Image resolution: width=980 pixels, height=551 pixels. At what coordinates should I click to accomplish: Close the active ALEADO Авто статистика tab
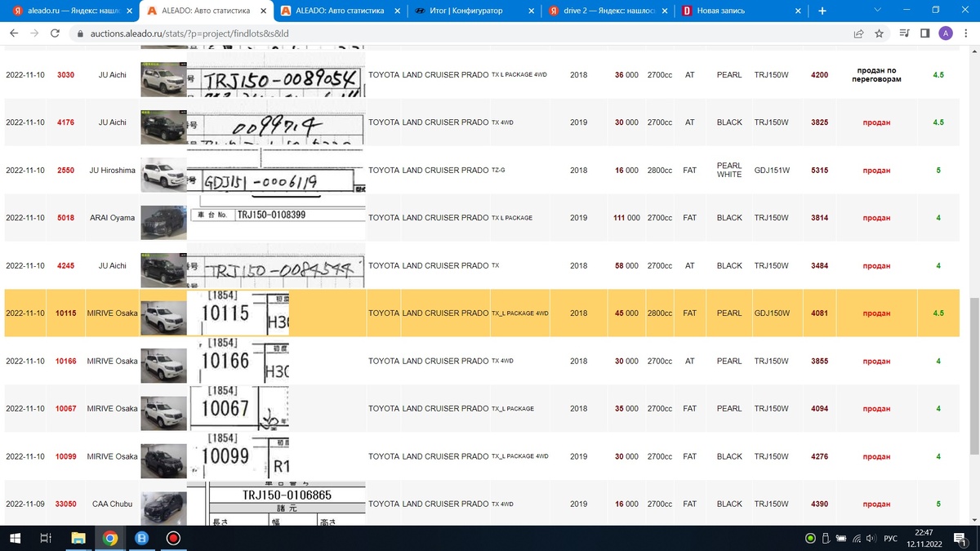coord(261,11)
